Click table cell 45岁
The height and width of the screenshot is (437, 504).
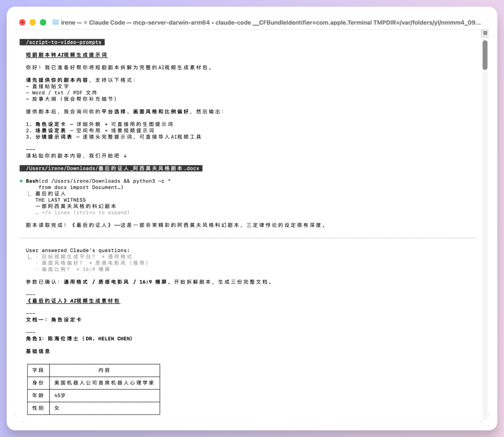click(x=105, y=395)
